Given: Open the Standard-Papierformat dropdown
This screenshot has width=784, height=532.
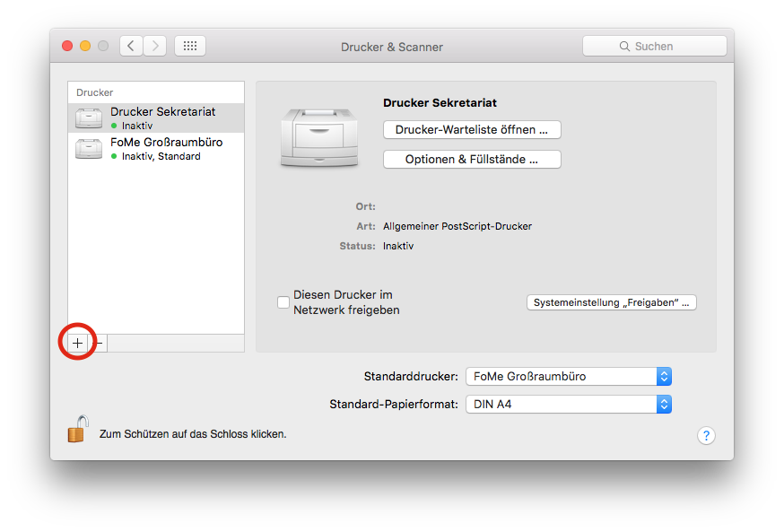Looking at the screenshot, I should point(568,405).
